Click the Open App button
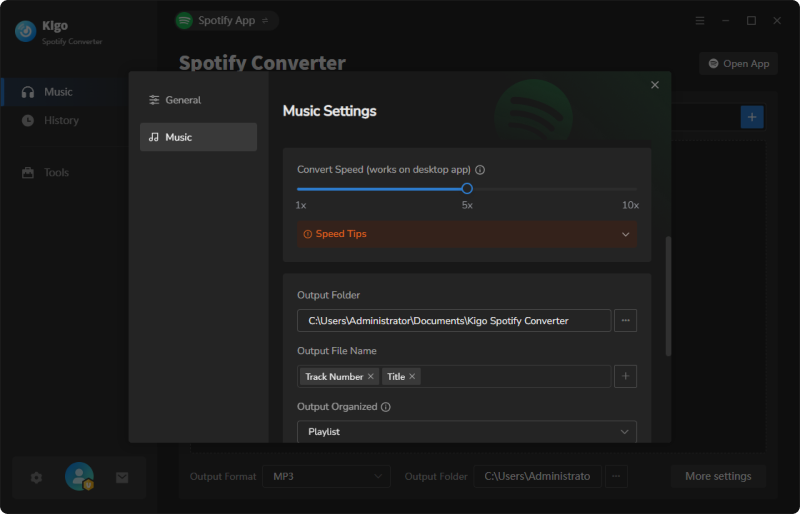Viewport: 800px width, 514px height. click(738, 63)
